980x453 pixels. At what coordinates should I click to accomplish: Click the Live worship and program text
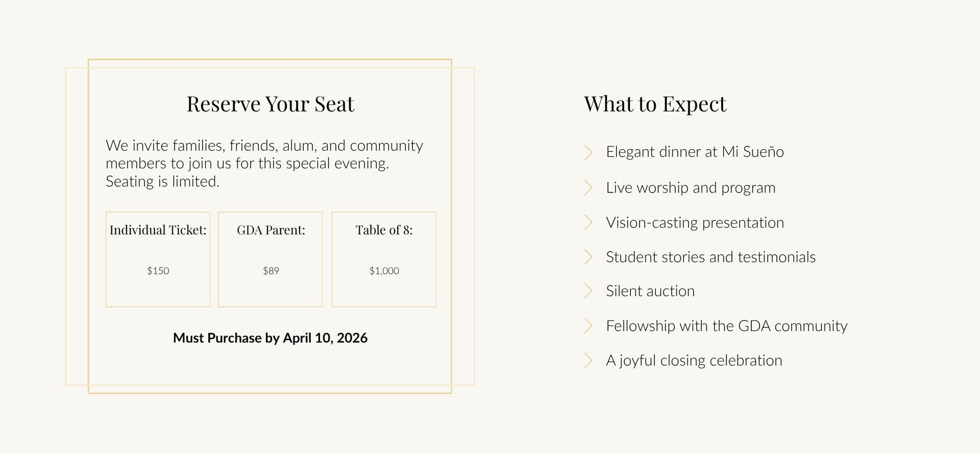point(691,188)
